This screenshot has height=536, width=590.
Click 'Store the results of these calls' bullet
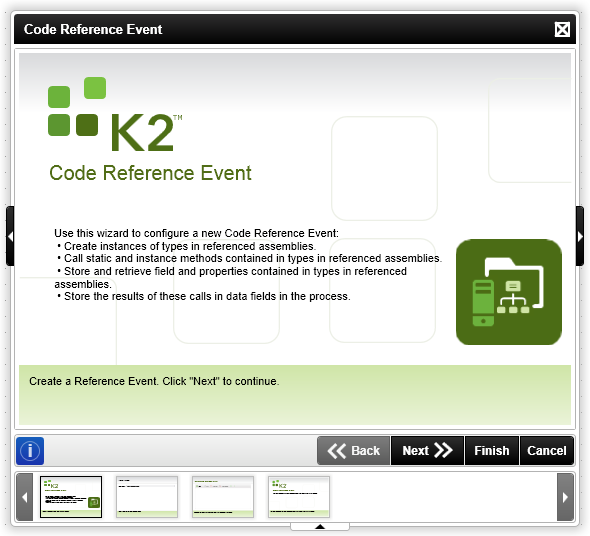204,296
